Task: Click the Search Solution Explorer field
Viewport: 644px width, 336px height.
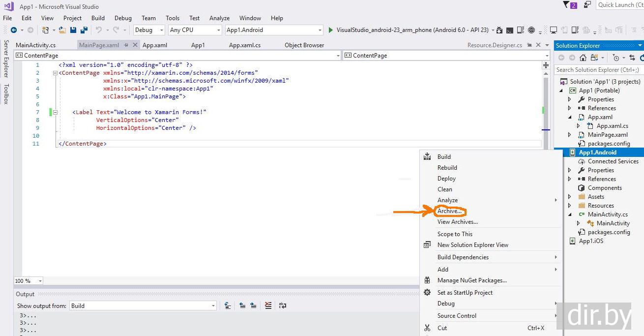Action: point(597,70)
